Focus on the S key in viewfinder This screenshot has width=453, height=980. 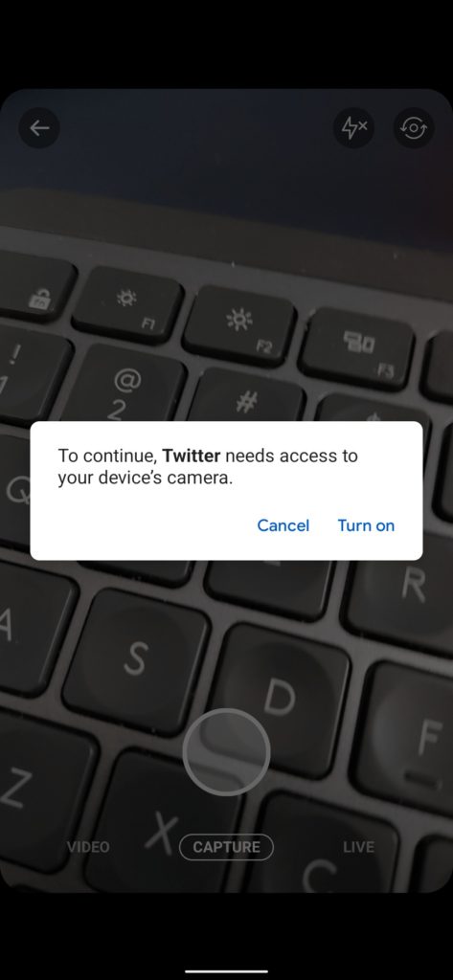pos(136,657)
